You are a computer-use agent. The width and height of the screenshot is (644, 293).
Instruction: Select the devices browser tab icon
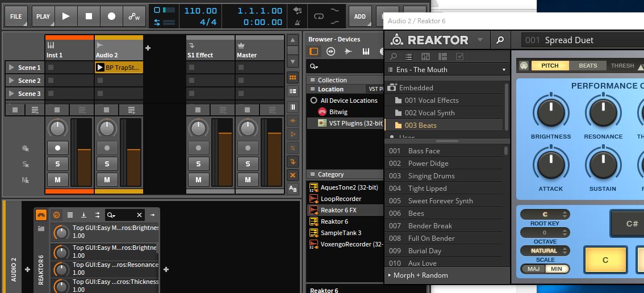point(314,51)
